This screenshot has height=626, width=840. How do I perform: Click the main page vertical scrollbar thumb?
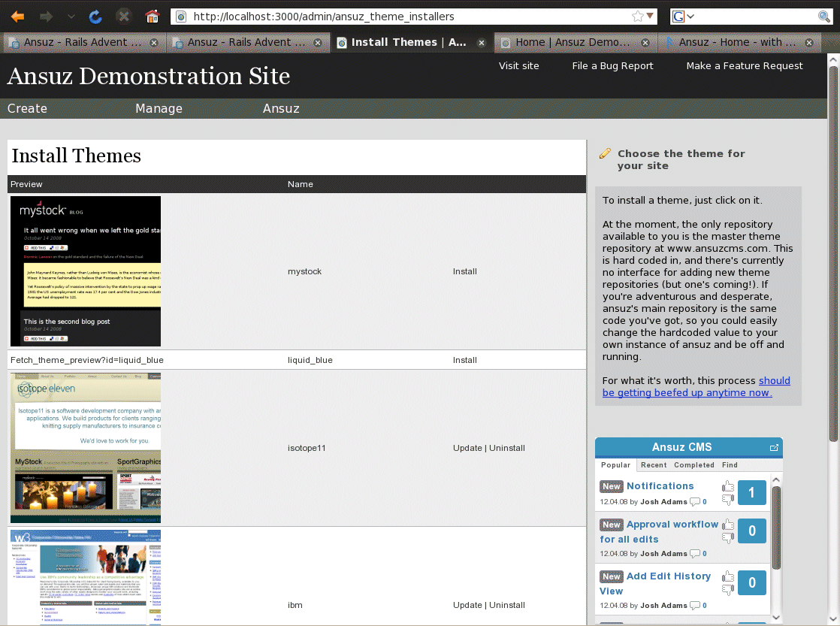coord(833,253)
